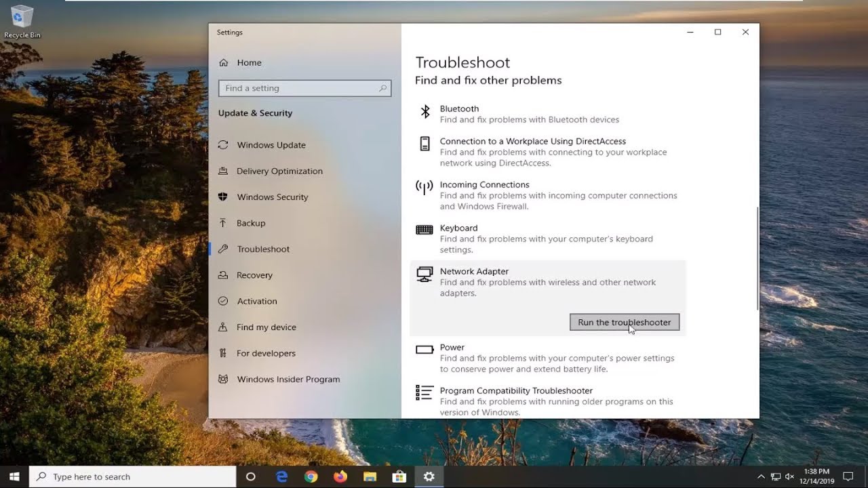Click the Find a setting search box
This screenshot has height=488, width=868.
[304, 88]
